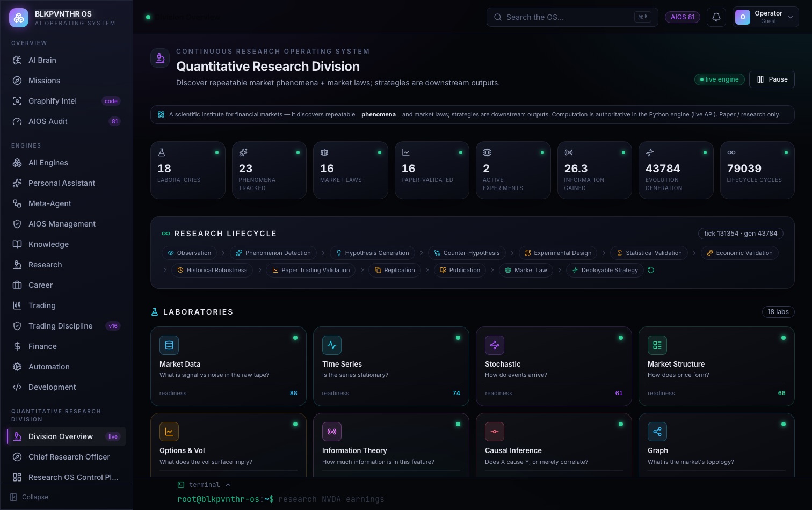Click the Phenomena Tracked sparkle icon
Viewport: 812px width, 510px height.
point(243,152)
